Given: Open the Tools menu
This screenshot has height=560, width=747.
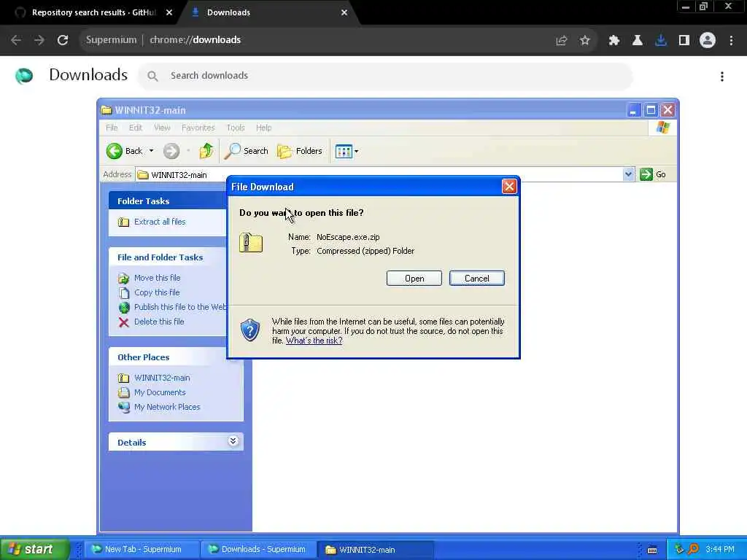Looking at the screenshot, I should click(x=236, y=128).
